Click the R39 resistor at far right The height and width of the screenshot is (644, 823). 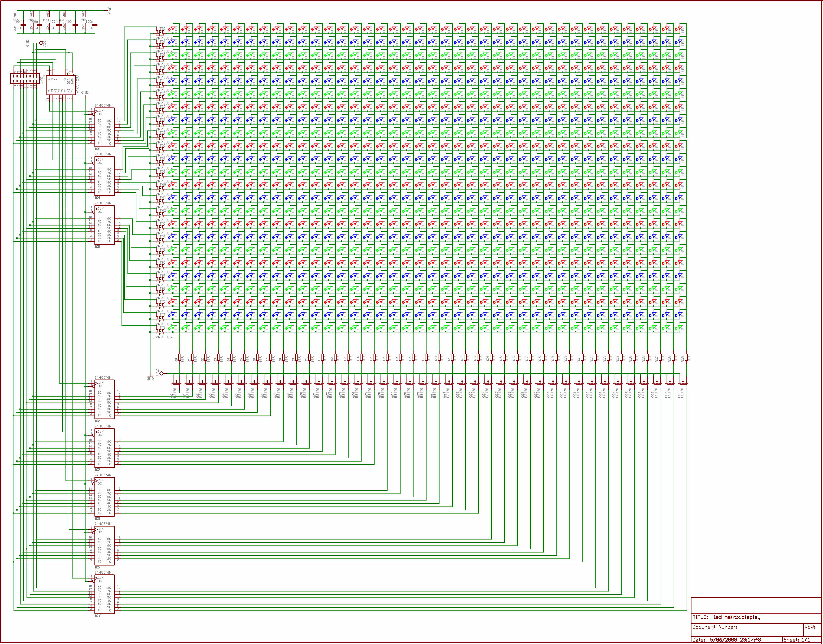[686, 357]
